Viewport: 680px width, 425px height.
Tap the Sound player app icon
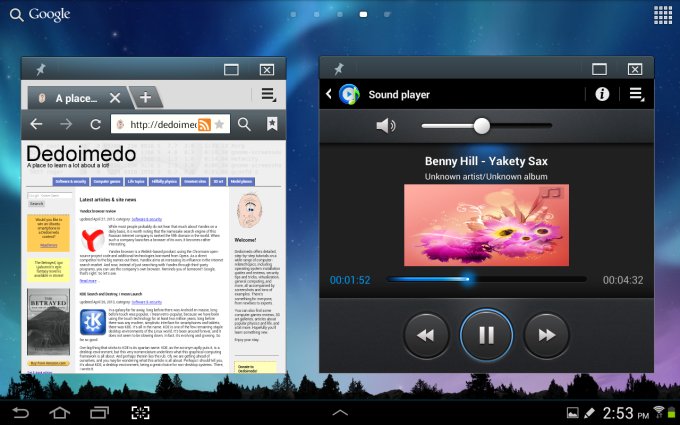tap(349, 94)
